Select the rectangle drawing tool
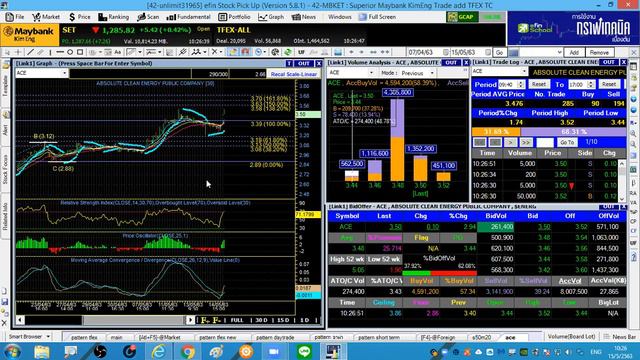The height and width of the screenshot is (360, 640). pyautogui.click(x=80, y=52)
